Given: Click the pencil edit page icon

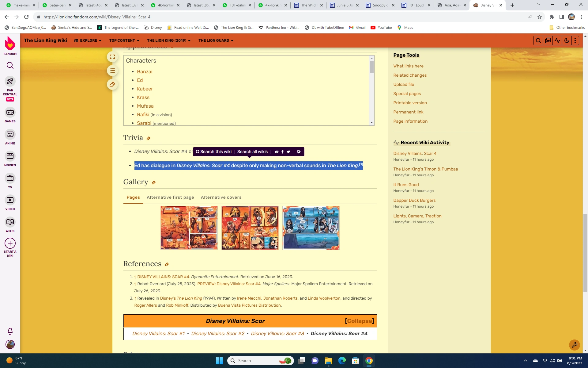Looking at the screenshot, I should 112,84.
